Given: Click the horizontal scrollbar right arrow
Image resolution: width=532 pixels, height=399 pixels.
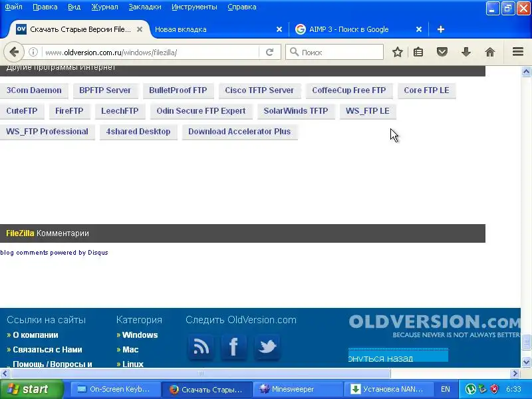Looking at the screenshot, I should [515, 374].
